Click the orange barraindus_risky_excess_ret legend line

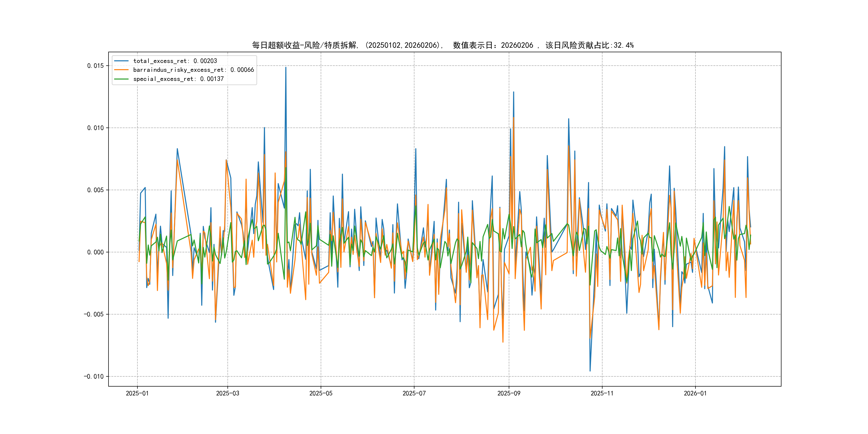[x=121, y=70]
